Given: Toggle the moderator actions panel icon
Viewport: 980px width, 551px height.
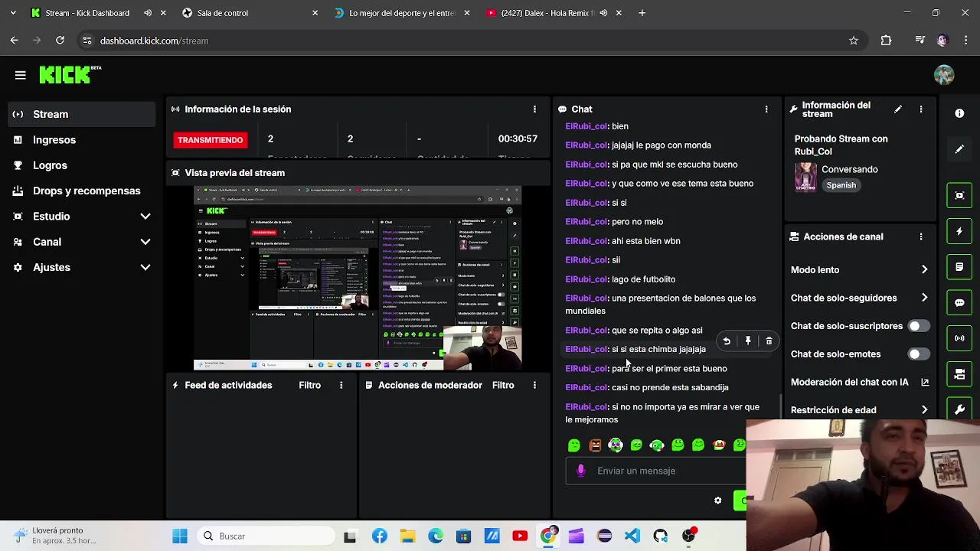Looking at the screenshot, I should click(959, 267).
